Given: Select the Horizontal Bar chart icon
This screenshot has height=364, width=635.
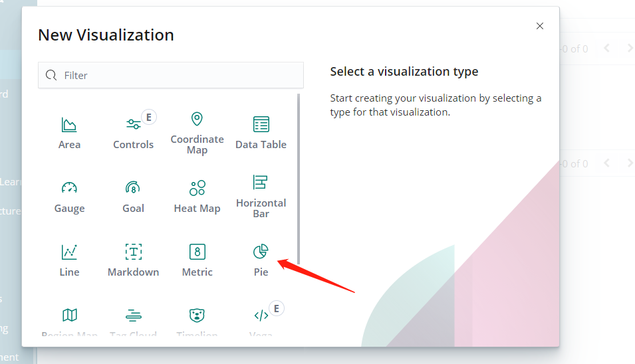Looking at the screenshot, I should coord(261,183).
